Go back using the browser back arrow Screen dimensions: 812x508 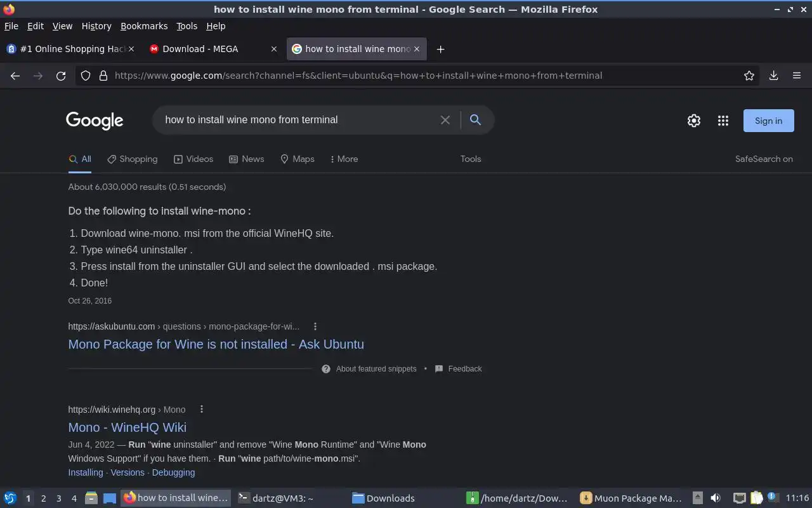click(x=15, y=76)
